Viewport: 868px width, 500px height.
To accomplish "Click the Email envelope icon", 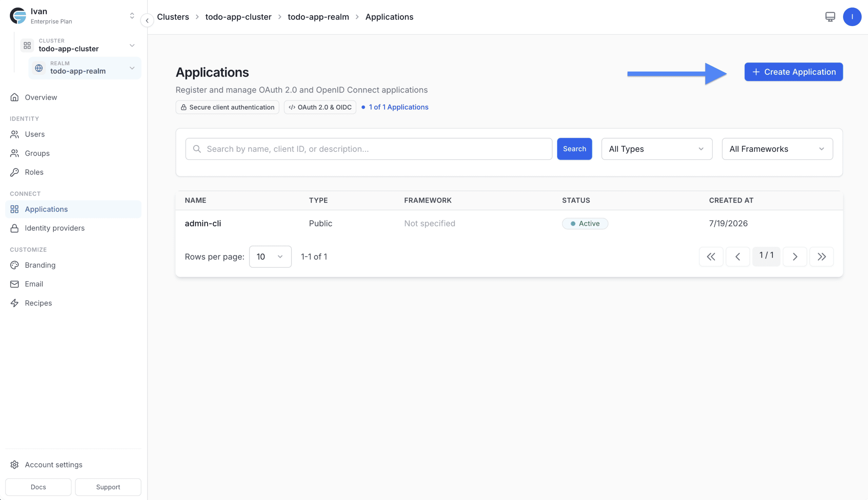I will coord(15,284).
